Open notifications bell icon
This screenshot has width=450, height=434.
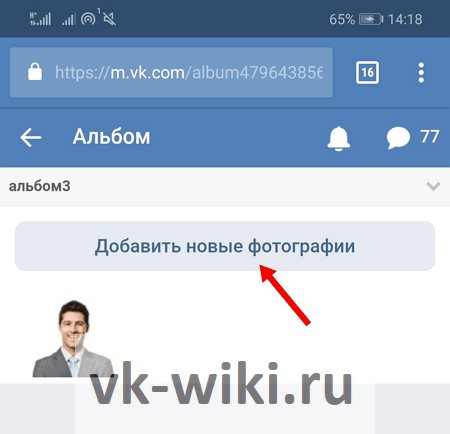coord(338,138)
